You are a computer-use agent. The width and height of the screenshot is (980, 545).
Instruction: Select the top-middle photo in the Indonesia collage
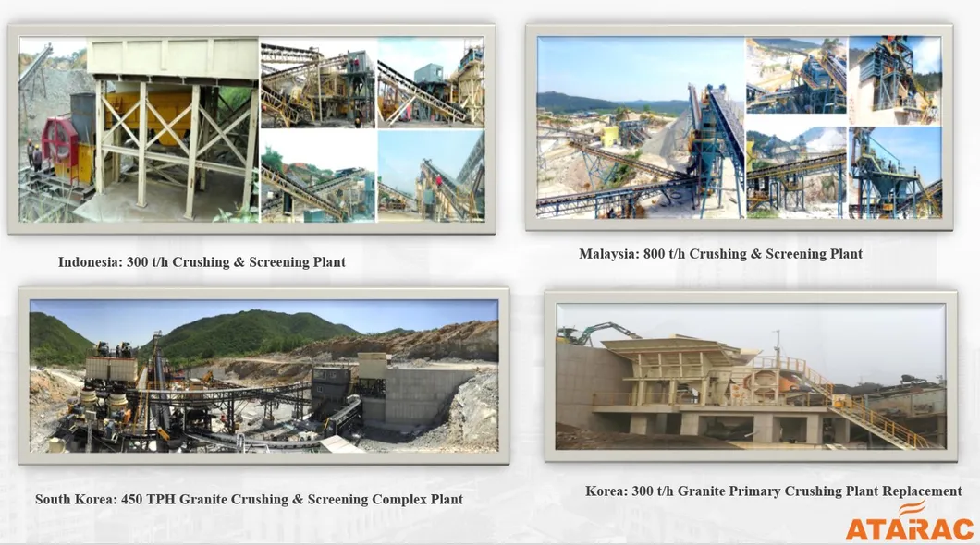click(x=317, y=82)
